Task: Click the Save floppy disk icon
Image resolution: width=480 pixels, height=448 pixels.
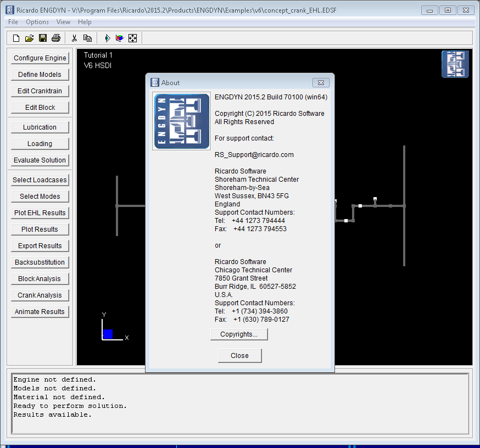Action: click(43, 38)
